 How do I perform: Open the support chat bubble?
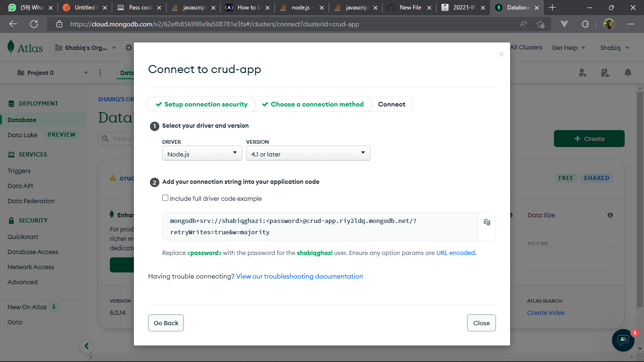click(622, 340)
